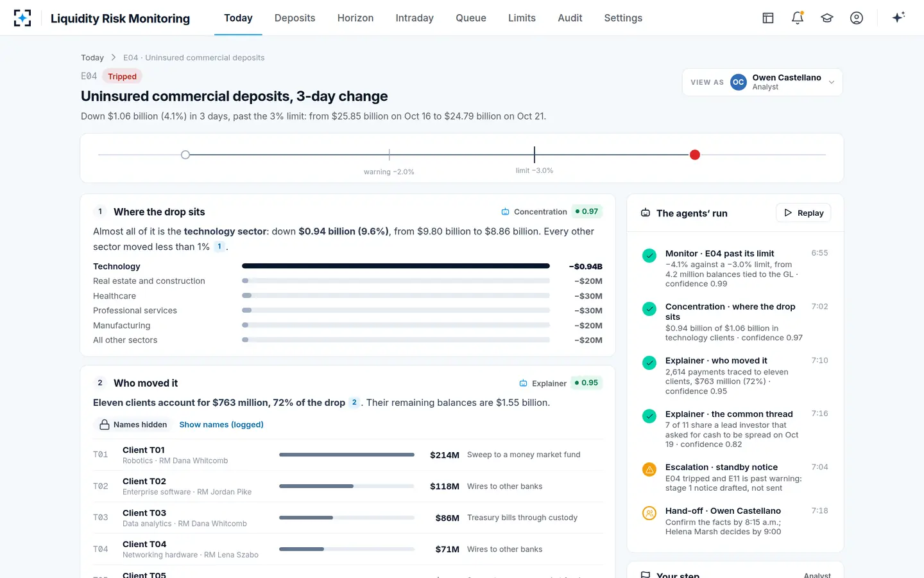924x578 pixels.
Task: Expand the View as Owen Castellano dropdown
Action: point(762,82)
